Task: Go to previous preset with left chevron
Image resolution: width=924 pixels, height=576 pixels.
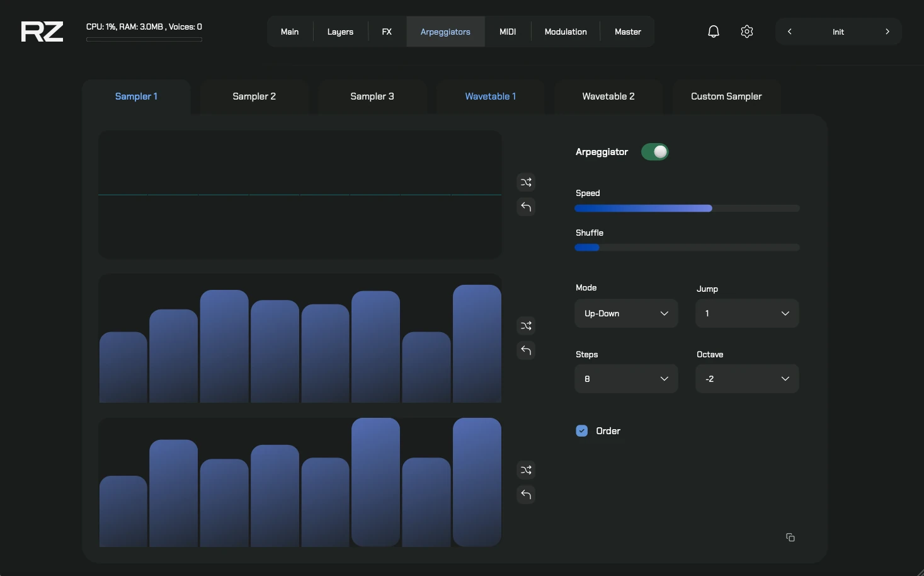Action: [x=790, y=32]
